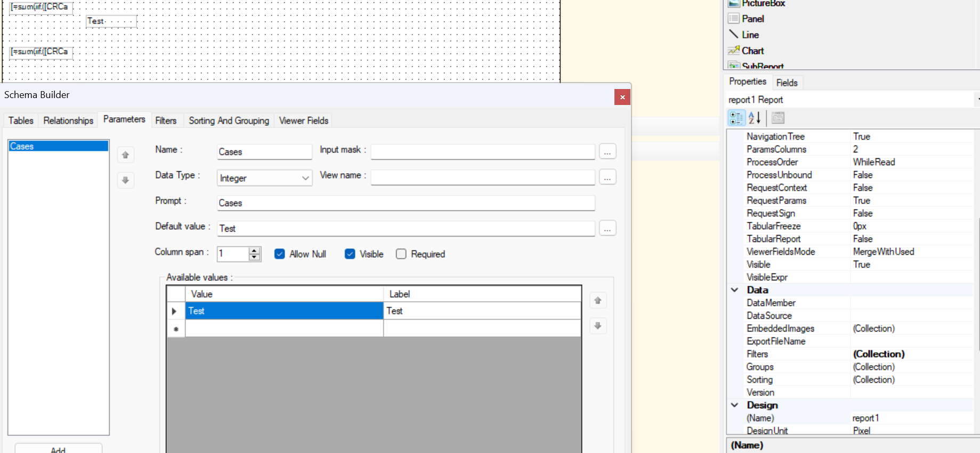
Task: Open Input mask ellipsis editor
Action: 608,151
